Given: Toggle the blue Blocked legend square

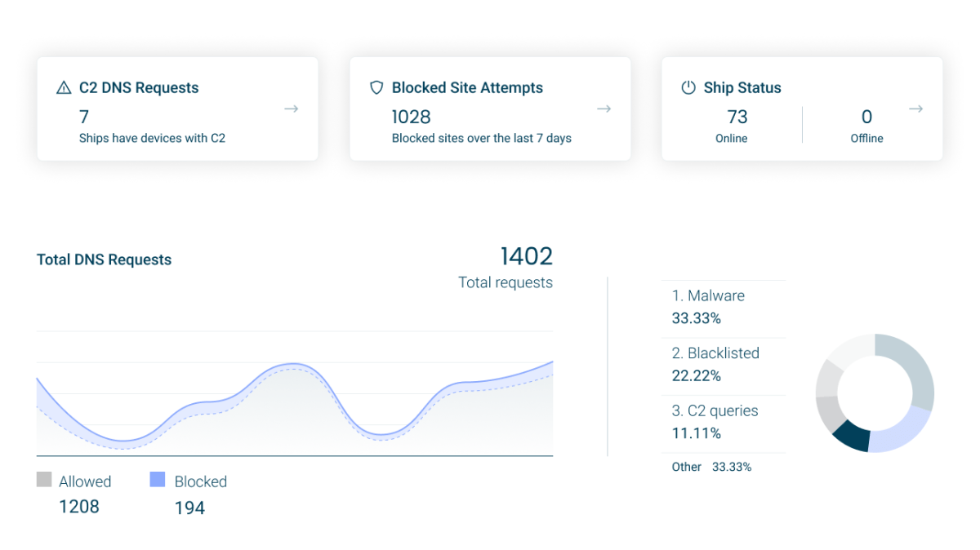Looking at the screenshot, I should pyautogui.click(x=158, y=480).
